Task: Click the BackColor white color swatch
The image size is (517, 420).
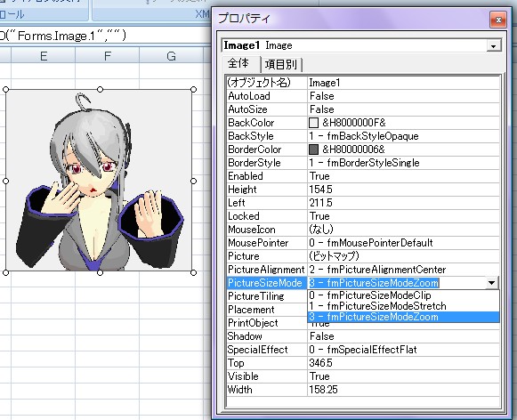Action: 313,123
